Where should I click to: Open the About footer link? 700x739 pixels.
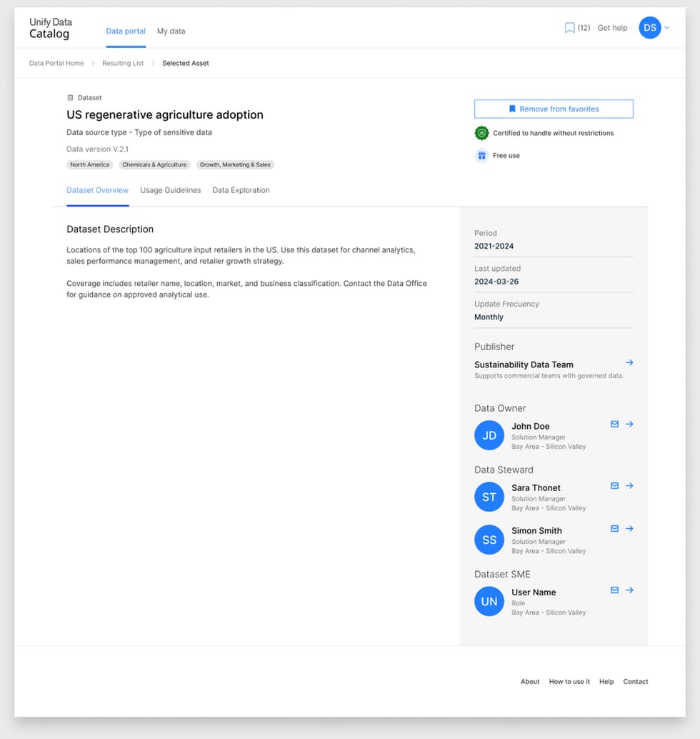pyautogui.click(x=530, y=682)
